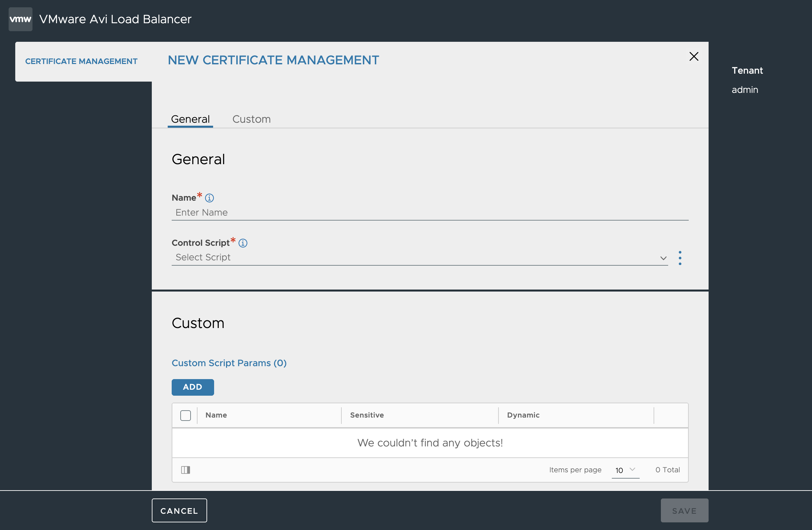Click the Custom Script Params (0) heading
Image resolution: width=812 pixels, height=530 pixels.
pos(229,363)
